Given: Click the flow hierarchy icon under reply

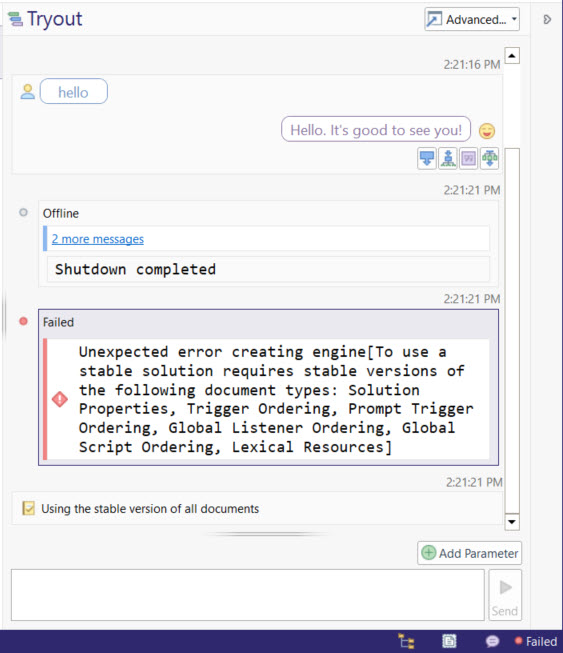Looking at the screenshot, I should click(x=448, y=159).
